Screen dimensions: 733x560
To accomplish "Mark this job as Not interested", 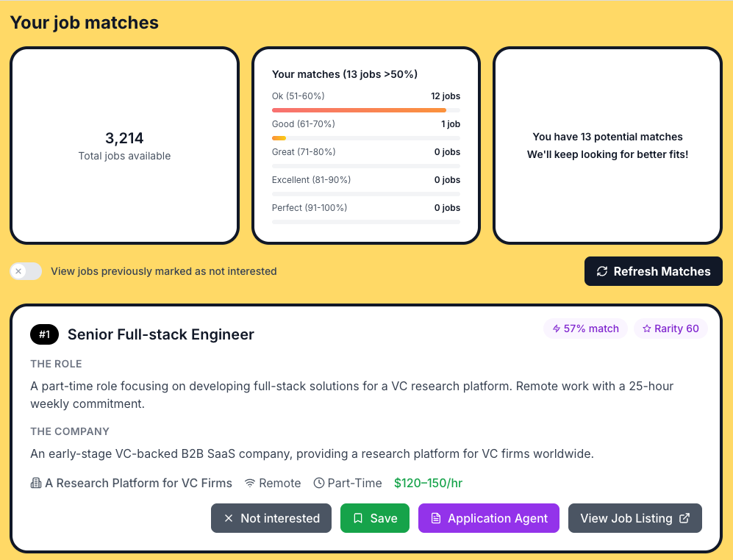I will click(271, 518).
